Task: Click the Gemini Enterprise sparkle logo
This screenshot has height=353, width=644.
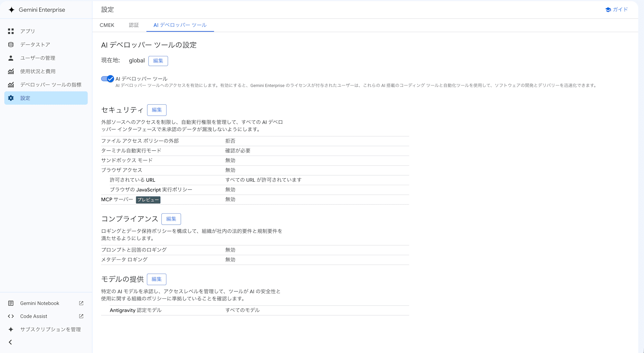Action: 12,10
